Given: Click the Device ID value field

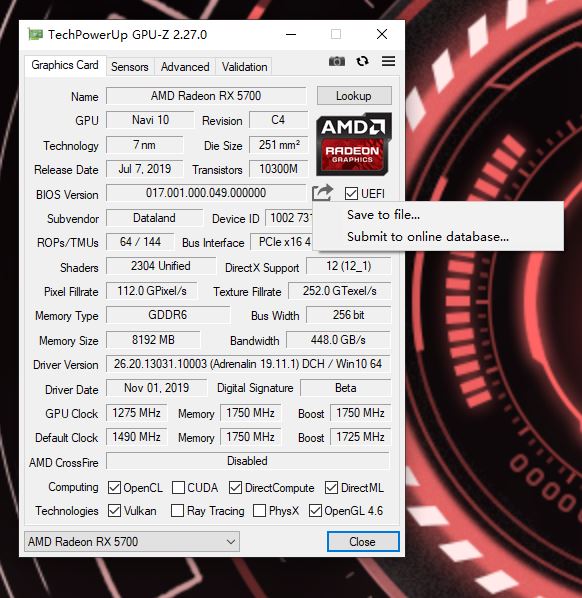Looking at the screenshot, I should [289, 218].
